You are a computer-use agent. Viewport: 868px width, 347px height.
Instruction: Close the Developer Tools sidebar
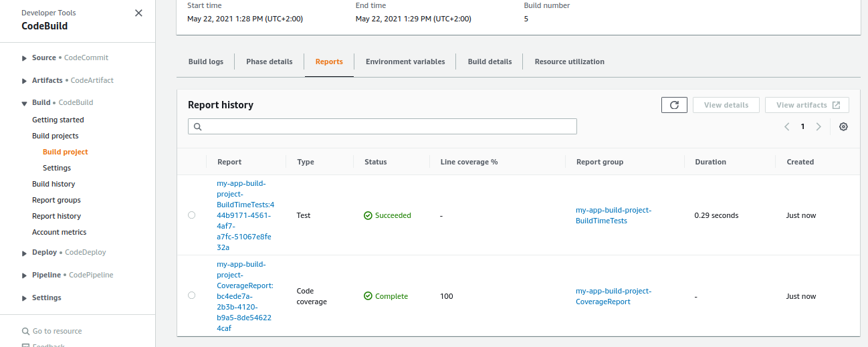tap(138, 13)
